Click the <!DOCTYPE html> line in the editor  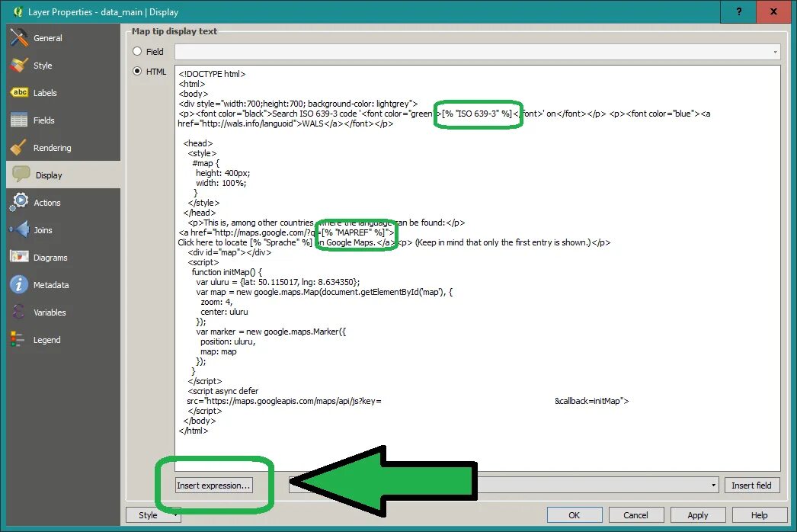[x=212, y=74]
